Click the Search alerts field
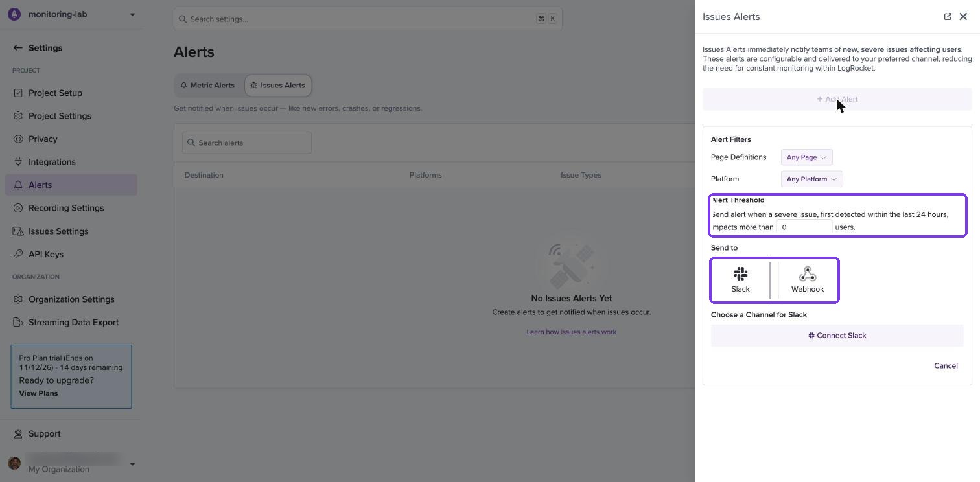The image size is (980, 482). [246, 143]
